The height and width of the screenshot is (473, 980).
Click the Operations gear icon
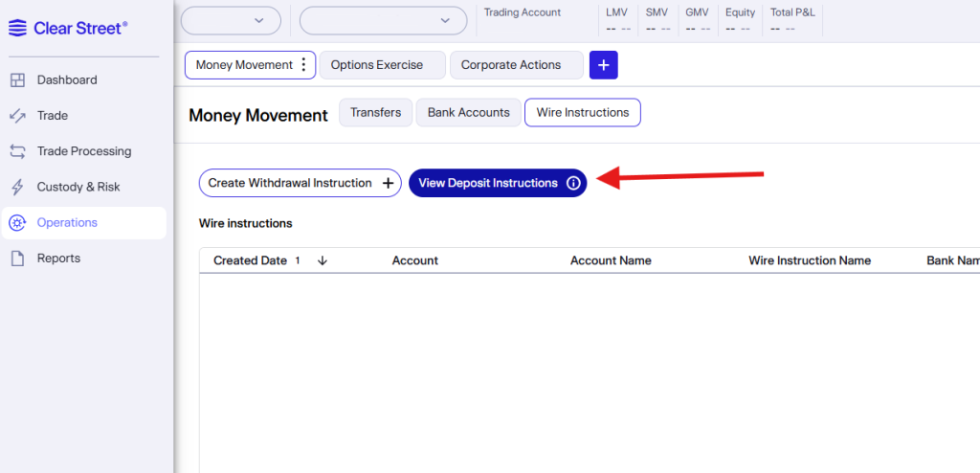tap(17, 223)
